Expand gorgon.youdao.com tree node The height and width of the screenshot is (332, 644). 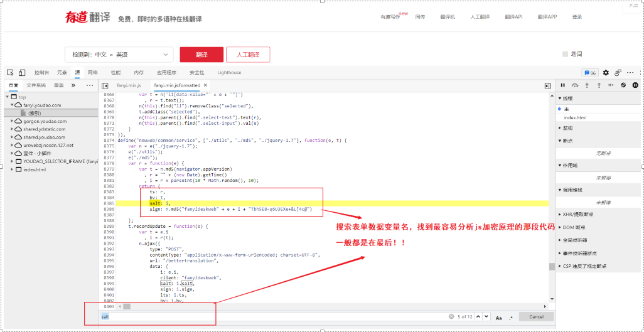[x=13, y=121]
